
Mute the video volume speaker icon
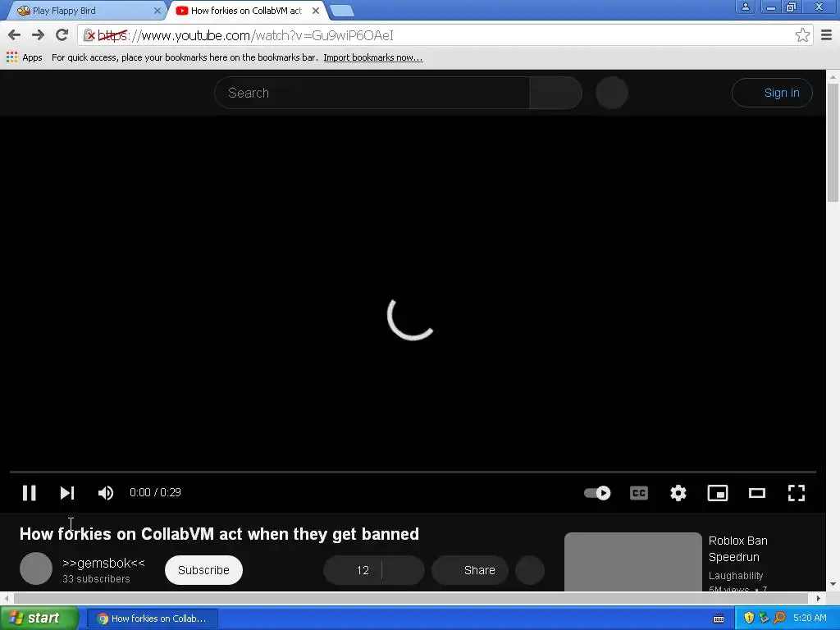click(x=106, y=492)
